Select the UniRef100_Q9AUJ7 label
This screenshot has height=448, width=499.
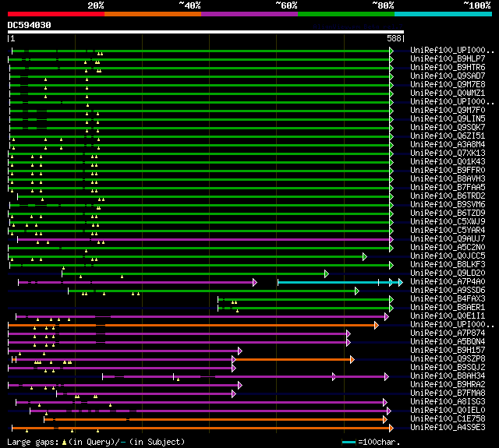(x=448, y=239)
